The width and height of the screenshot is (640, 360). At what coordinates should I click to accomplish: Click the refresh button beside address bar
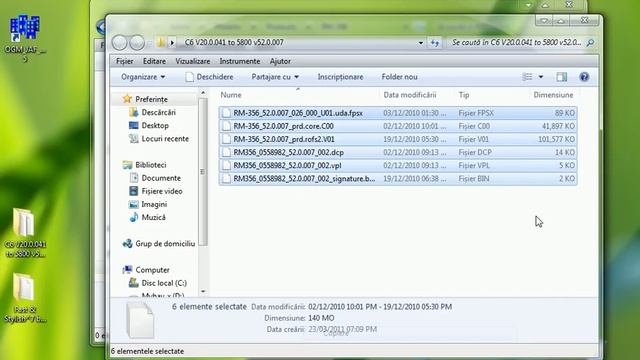tap(435, 42)
